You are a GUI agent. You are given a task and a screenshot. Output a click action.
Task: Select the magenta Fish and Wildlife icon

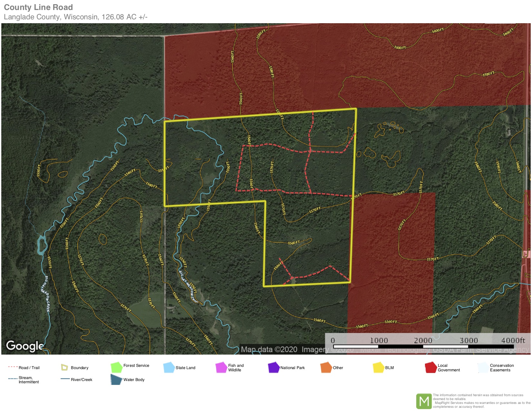coord(221,367)
